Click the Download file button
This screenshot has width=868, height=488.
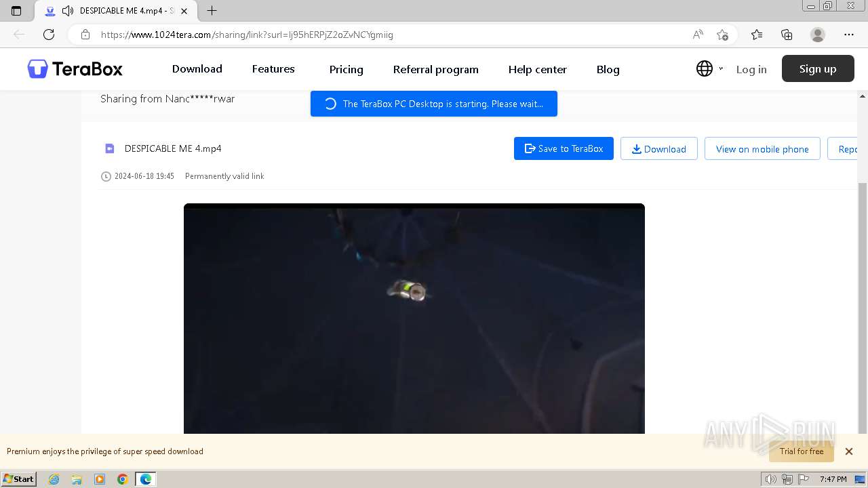[x=659, y=148]
